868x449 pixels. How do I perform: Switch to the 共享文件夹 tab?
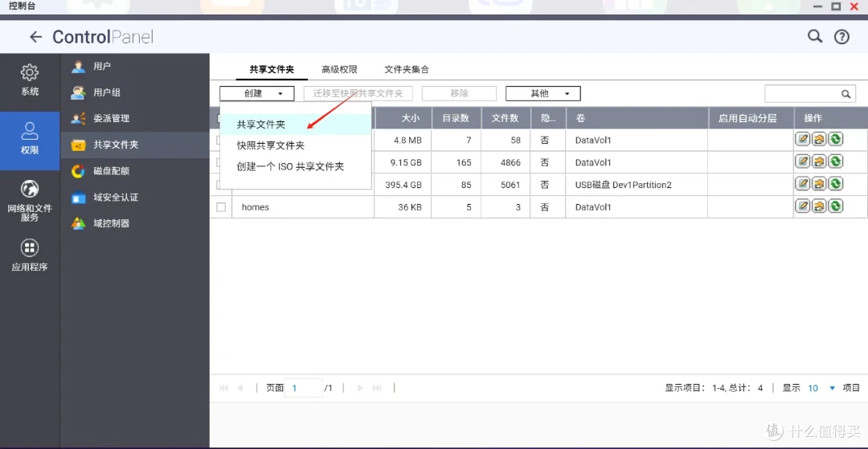point(272,70)
